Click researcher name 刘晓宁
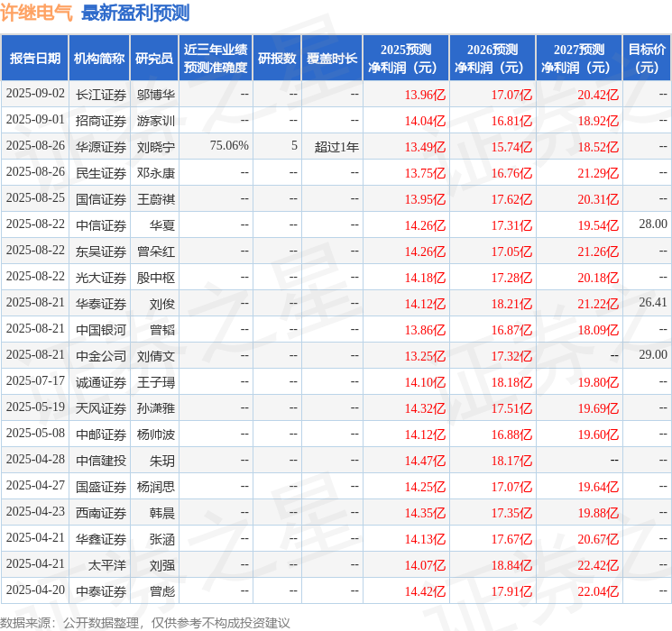This screenshot has height=631, width=672. tap(155, 147)
